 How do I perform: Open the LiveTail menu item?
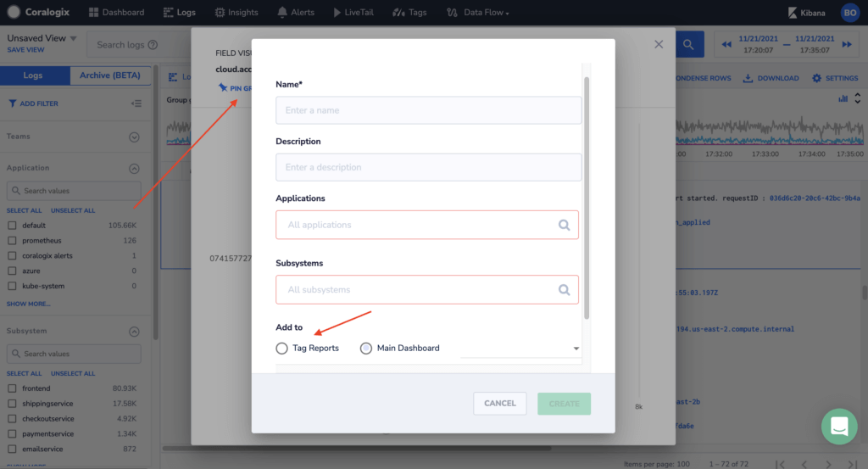(353, 12)
